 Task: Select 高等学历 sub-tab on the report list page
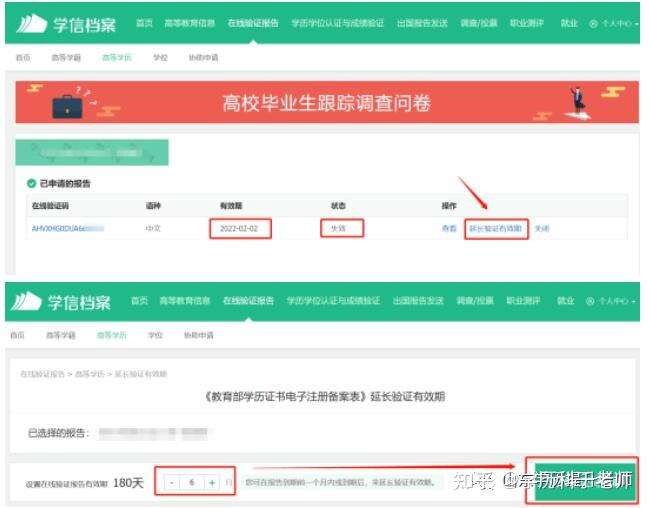click(x=116, y=57)
